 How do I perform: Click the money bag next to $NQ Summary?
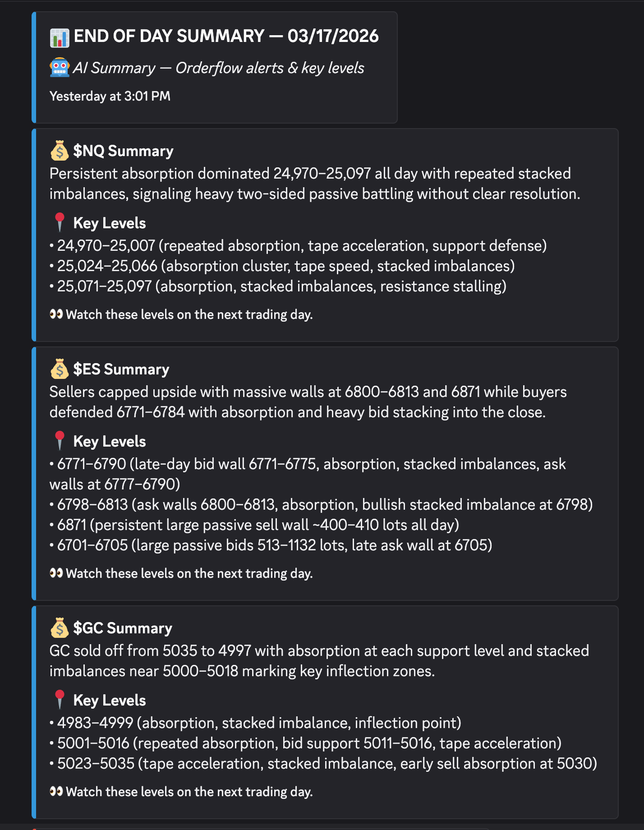60,151
